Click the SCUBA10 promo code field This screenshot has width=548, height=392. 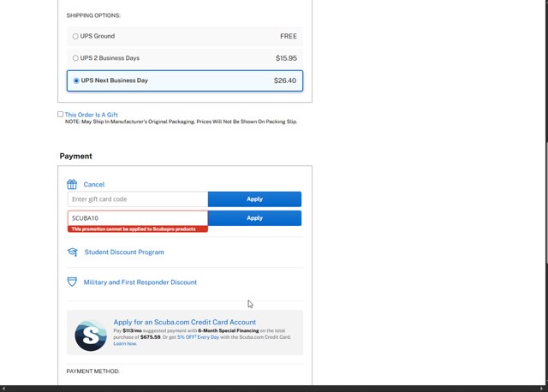[x=138, y=218]
